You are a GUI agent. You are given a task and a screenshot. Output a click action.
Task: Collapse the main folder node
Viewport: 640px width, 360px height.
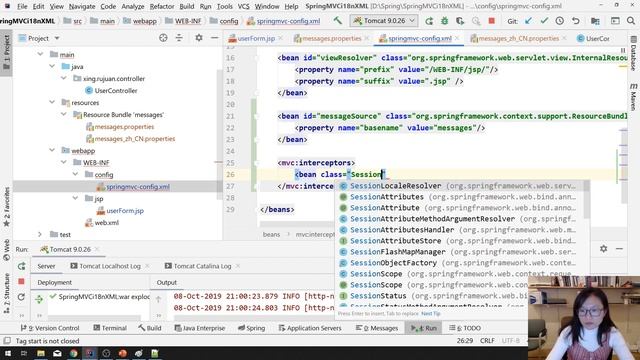point(40,54)
